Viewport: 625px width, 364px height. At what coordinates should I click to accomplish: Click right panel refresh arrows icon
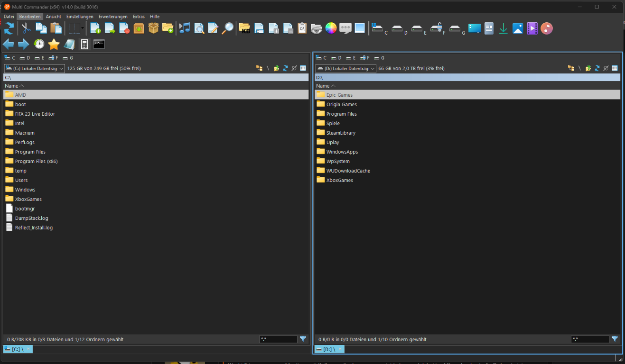click(597, 68)
